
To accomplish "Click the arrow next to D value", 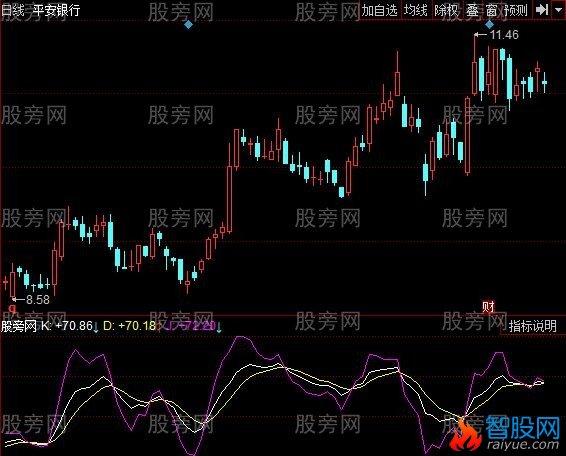I will (x=158, y=326).
